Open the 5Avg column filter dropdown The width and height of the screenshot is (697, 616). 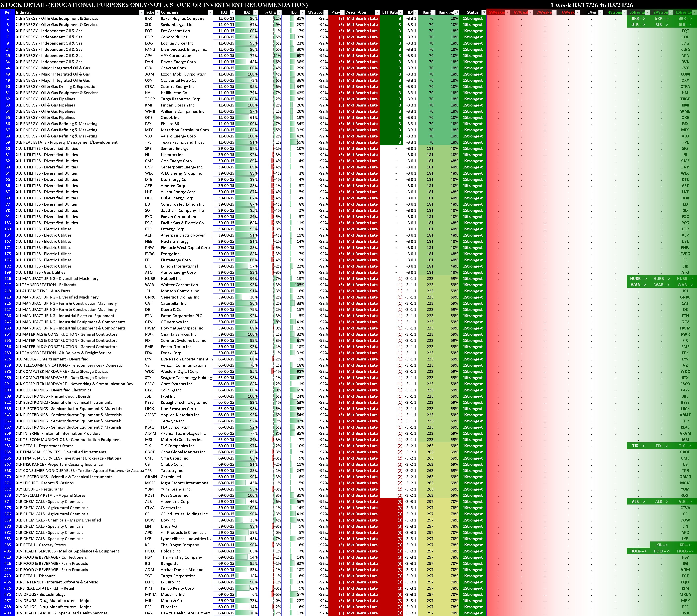point(601,12)
